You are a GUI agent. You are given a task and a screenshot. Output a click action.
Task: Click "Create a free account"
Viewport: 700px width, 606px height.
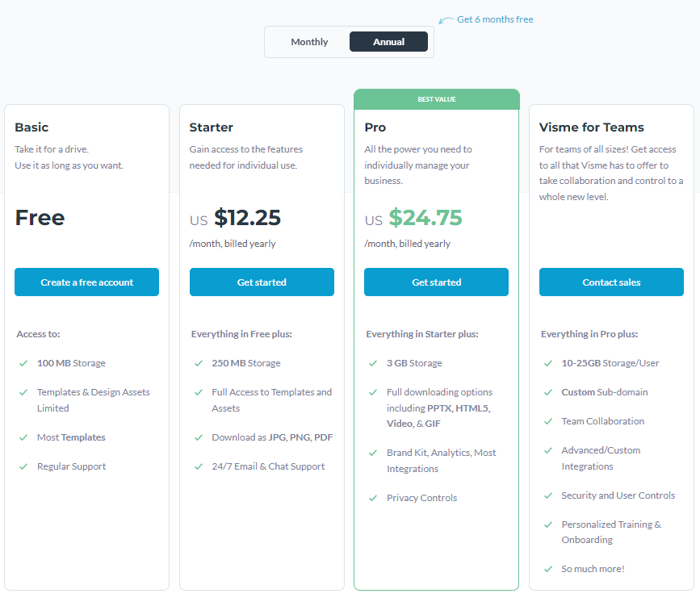point(86,282)
